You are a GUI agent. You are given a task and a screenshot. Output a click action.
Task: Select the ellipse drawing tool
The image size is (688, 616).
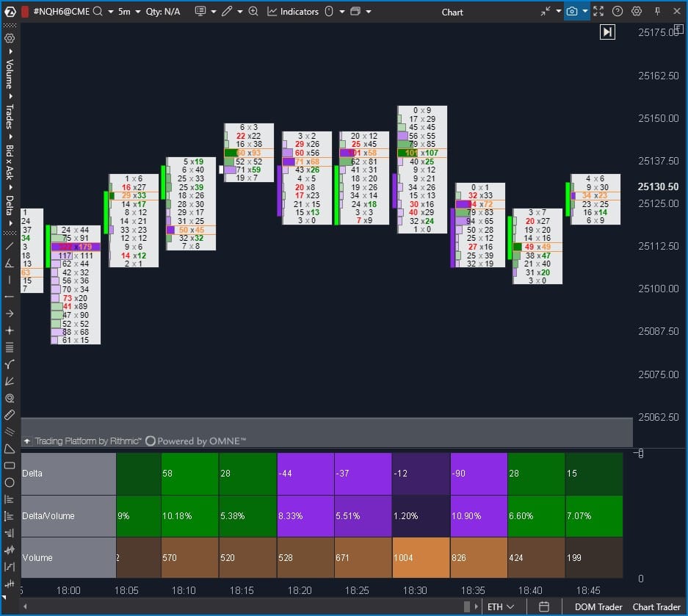click(x=10, y=482)
